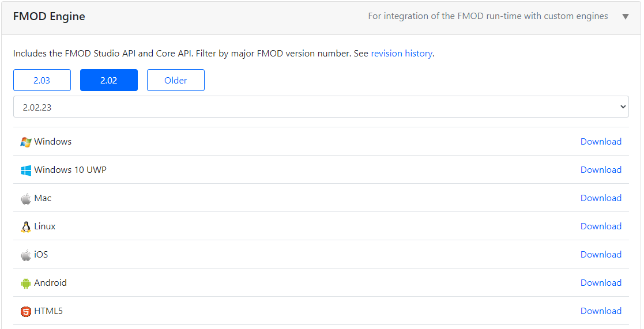Click the 'Windows 10 UWP' platform label

70,170
